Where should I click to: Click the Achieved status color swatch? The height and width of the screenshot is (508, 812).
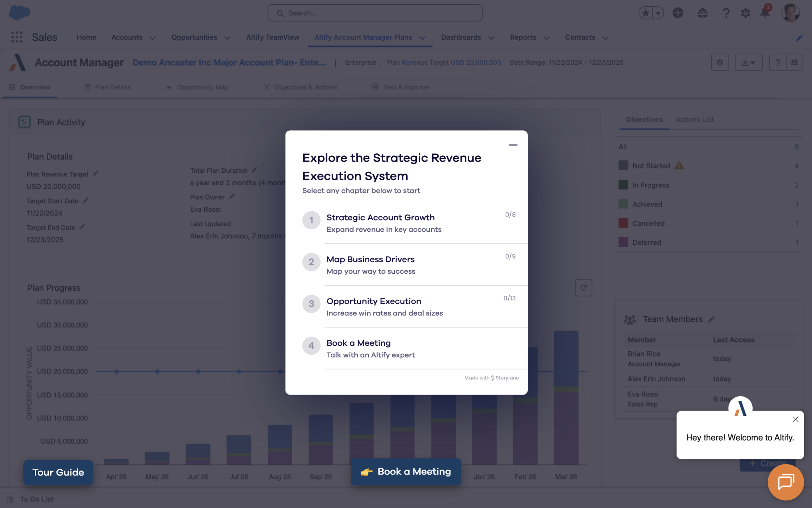point(623,203)
